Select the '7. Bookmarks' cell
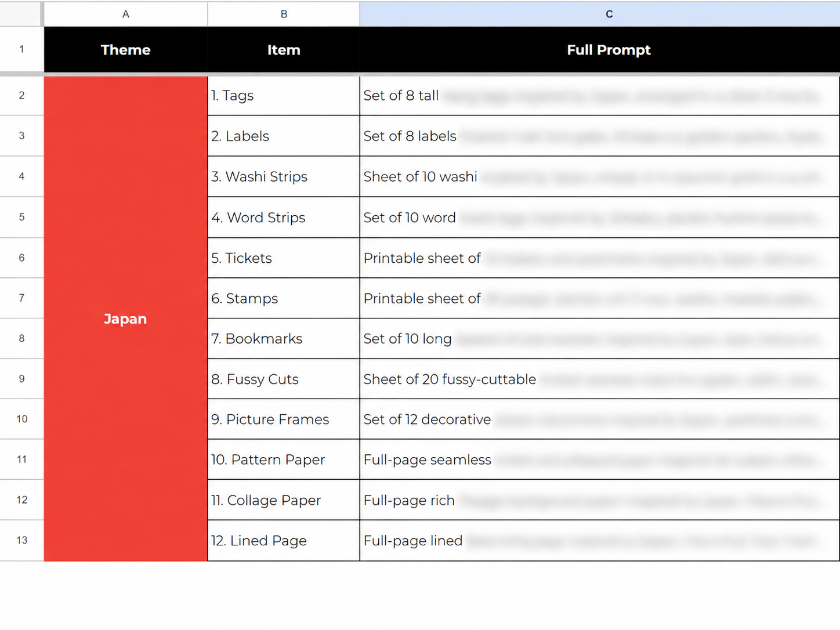This screenshot has height=630, width=840. pos(284,338)
